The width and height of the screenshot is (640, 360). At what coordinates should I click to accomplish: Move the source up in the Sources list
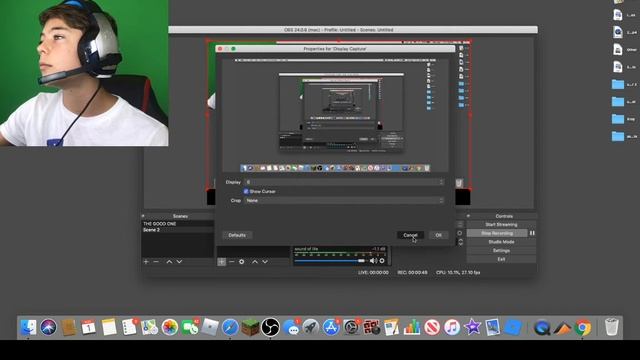pos(255,262)
